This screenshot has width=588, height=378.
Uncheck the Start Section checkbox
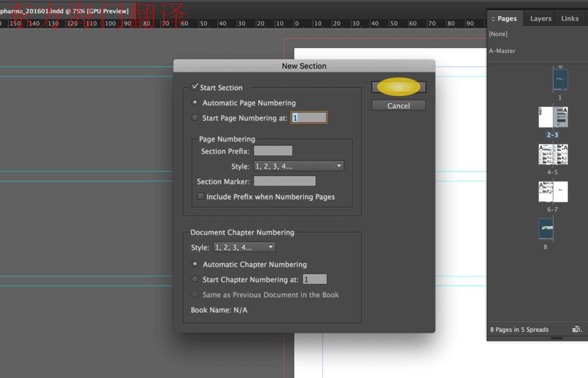click(194, 87)
